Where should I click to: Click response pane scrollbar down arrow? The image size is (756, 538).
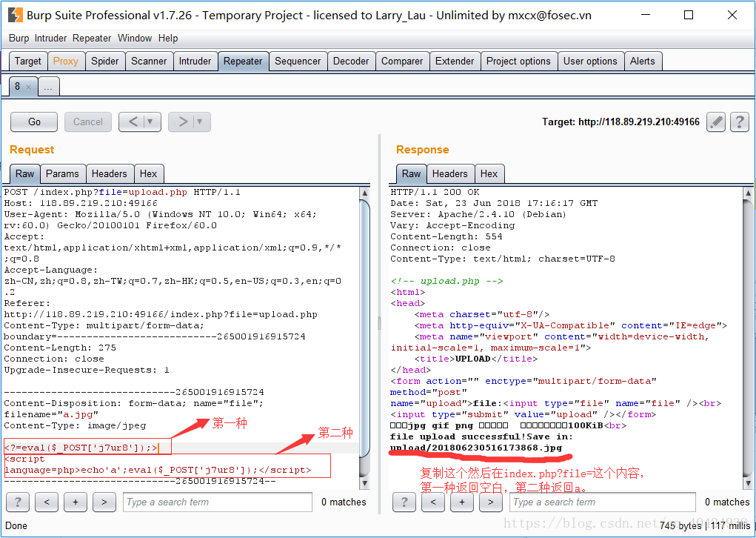point(749,482)
